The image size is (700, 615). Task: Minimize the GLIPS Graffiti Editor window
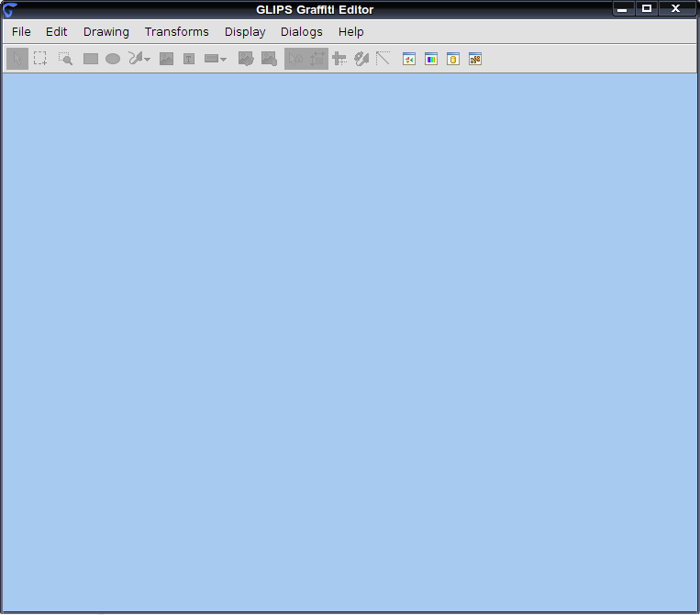pos(622,9)
